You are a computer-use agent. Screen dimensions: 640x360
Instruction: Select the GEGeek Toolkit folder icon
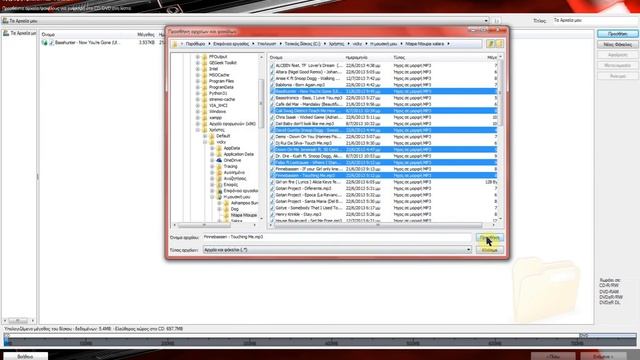[204, 63]
